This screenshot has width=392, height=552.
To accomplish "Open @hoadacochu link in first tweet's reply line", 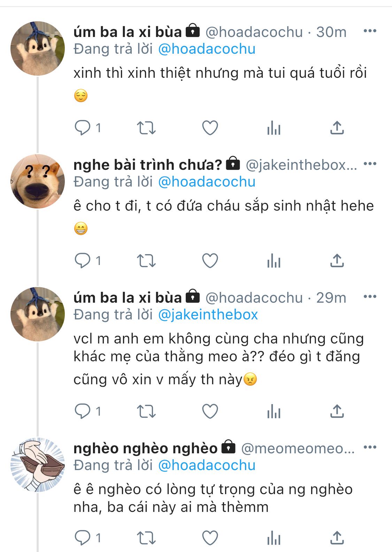I will point(207,49).
